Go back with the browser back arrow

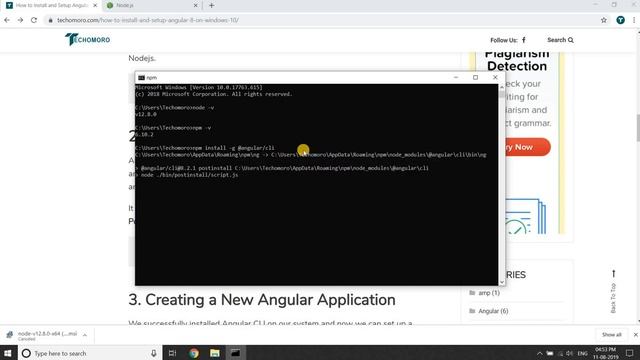tap(7, 20)
